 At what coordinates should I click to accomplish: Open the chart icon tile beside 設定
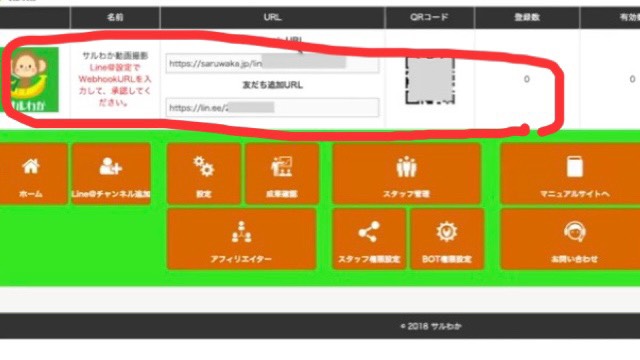click(282, 174)
